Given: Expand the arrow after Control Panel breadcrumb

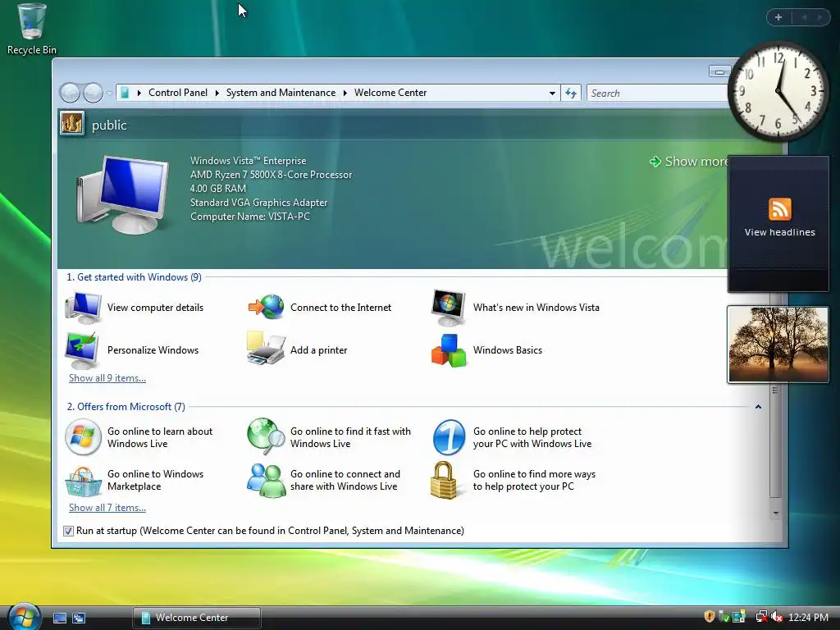Looking at the screenshot, I should tap(217, 93).
